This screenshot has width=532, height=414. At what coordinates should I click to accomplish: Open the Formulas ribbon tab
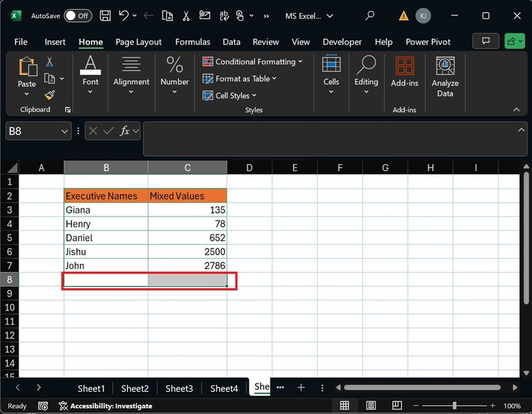(x=192, y=42)
